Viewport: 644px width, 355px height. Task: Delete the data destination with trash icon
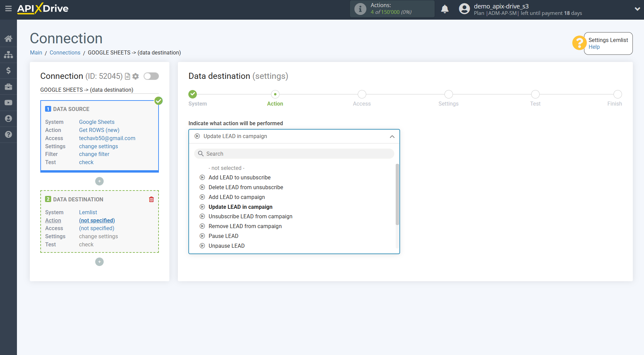(151, 199)
